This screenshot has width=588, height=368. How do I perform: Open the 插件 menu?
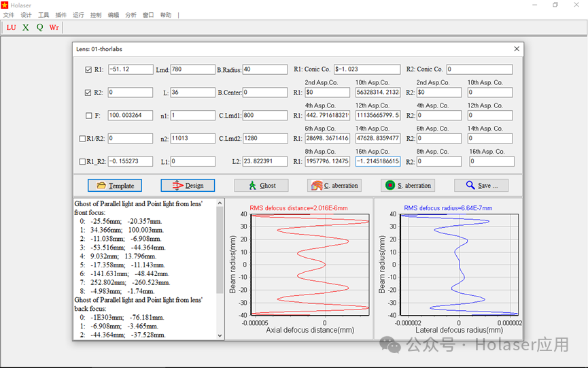(x=61, y=15)
